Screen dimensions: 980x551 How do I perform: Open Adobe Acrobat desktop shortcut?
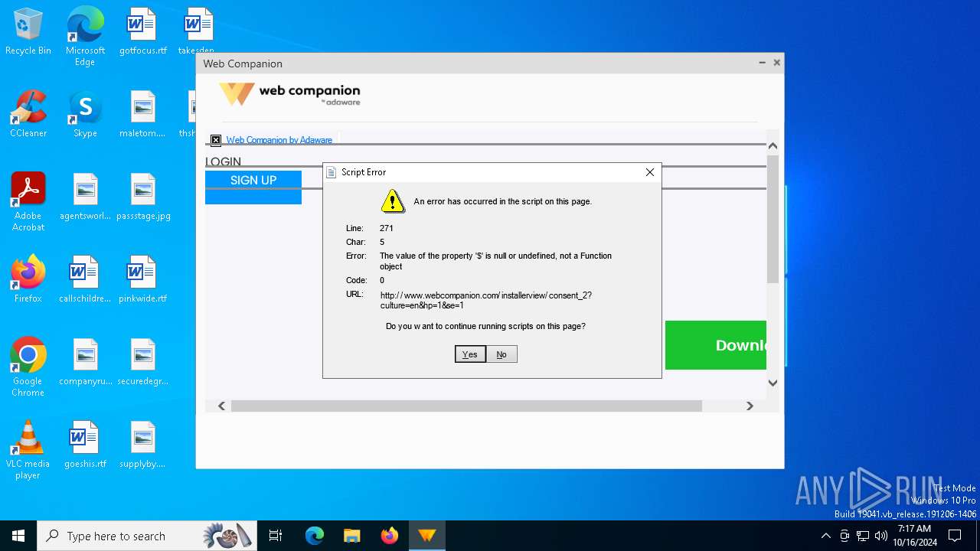click(x=28, y=202)
